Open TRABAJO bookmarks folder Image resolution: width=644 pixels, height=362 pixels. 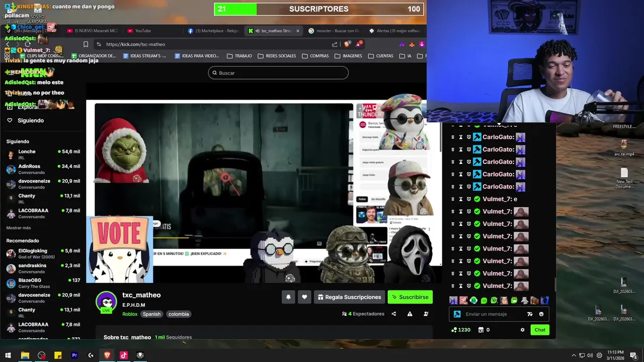239,56
